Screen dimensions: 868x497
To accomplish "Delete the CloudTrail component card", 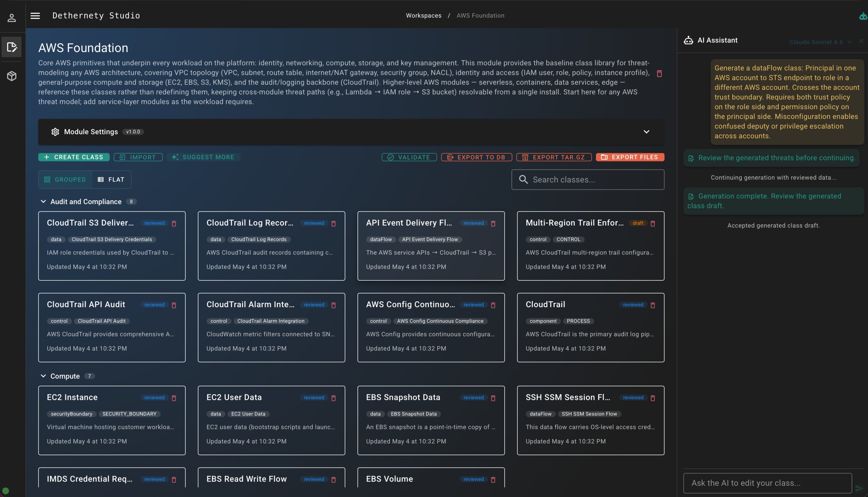I will pos(653,305).
